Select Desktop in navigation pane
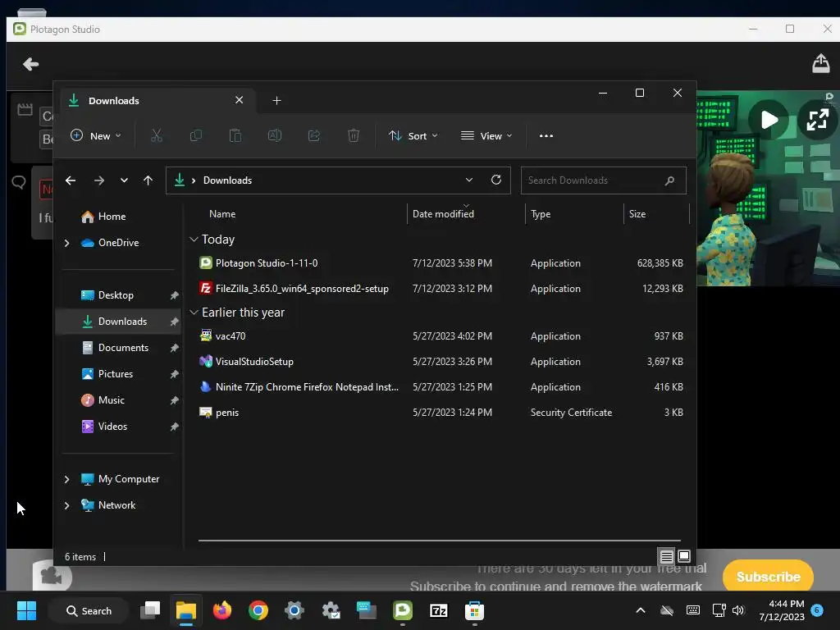840x630 pixels. click(119, 295)
